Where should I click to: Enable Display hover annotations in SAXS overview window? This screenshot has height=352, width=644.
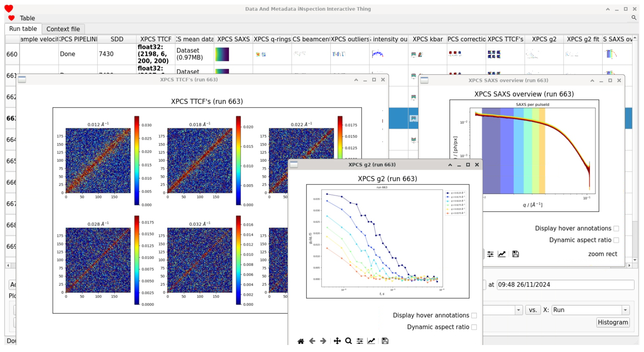pos(616,229)
